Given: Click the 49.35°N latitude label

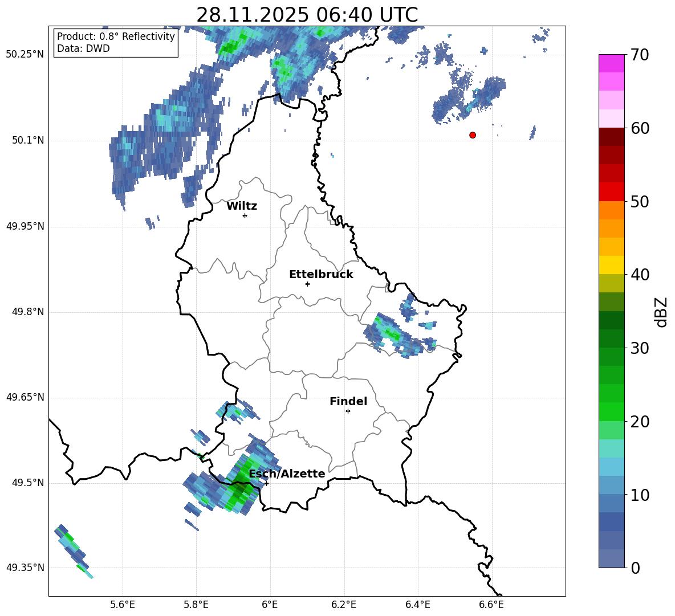Looking at the screenshot, I should tap(25, 568).
